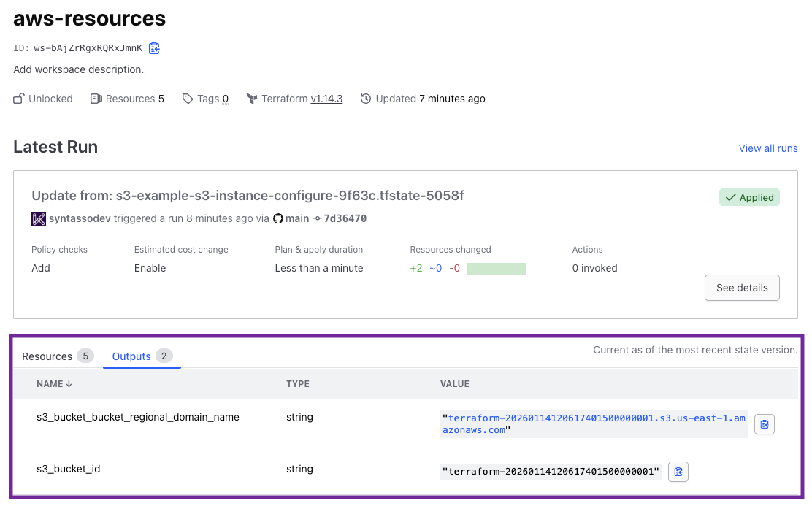This screenshot has width=812, height=517.
Task: Switch to the Outputs tab
Action: [131, 356]
